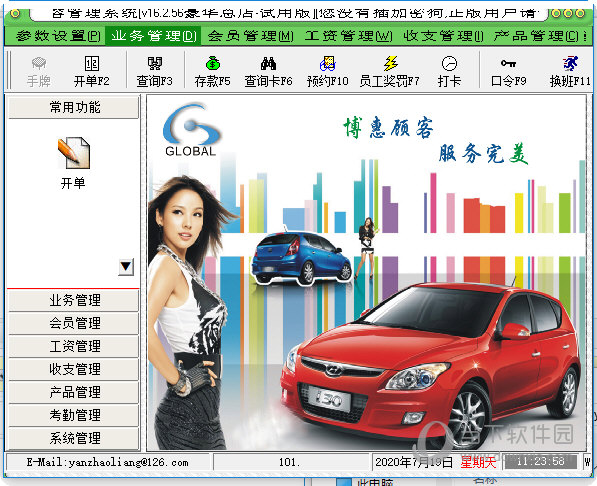Open the 会员管理(M) menu
597x486 pixels.
point(251,36)
